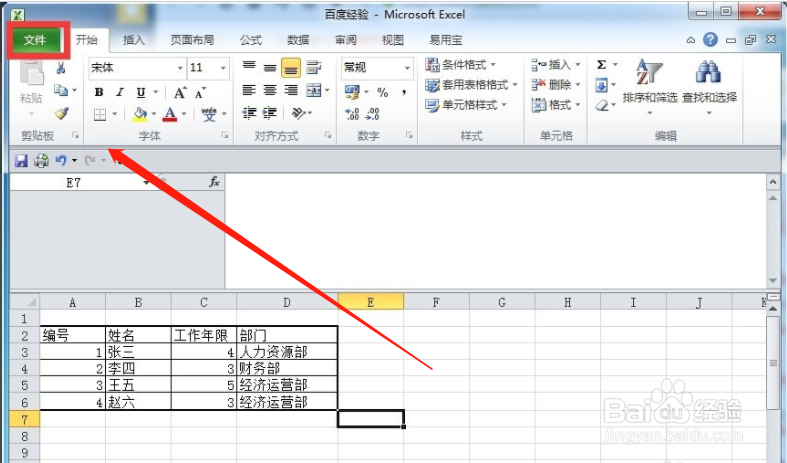Toggle wrap text
The width and height of the screenshot is (787, 463).
coord(314,67)
